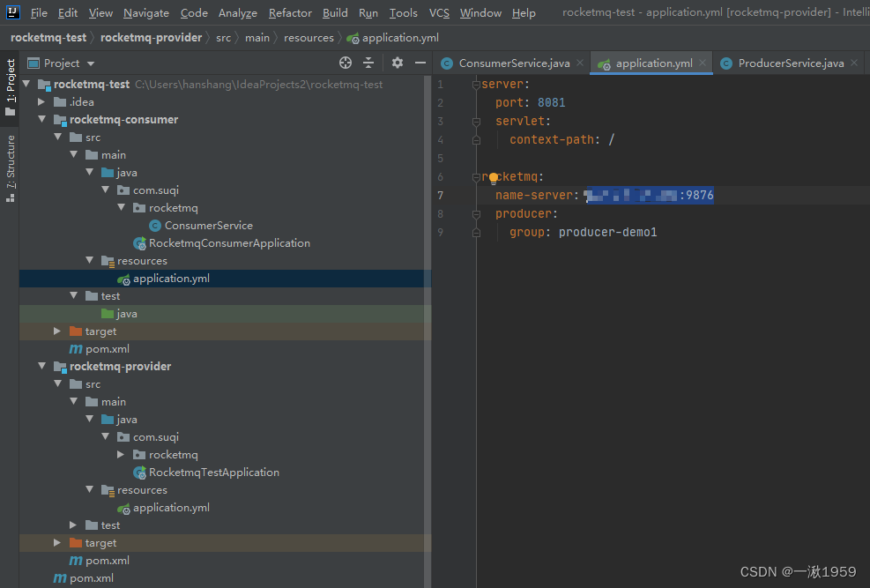This screenshot has height=588, width=870.
Task: Click the fold marker beside servlet line
Action: pos(476,122)
